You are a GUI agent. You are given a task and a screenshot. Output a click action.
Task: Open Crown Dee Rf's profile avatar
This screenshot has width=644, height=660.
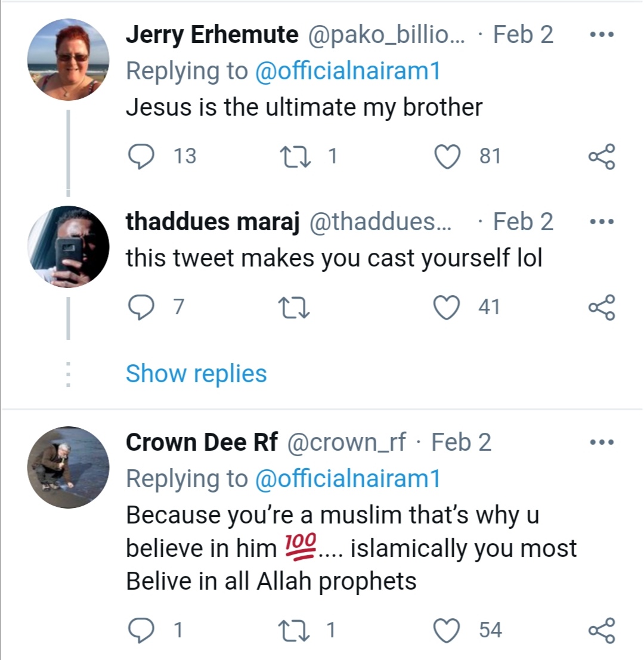(x=69, y=467)
